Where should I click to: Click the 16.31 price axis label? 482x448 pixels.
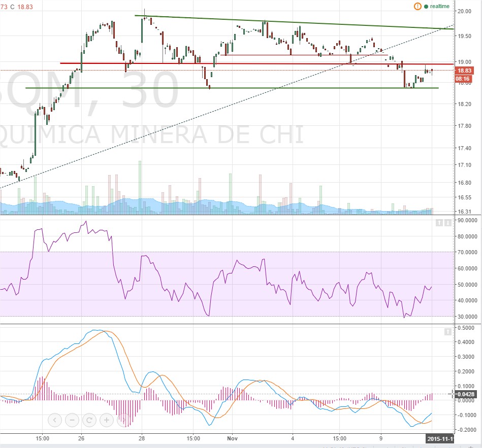click(x=464, y=212)
